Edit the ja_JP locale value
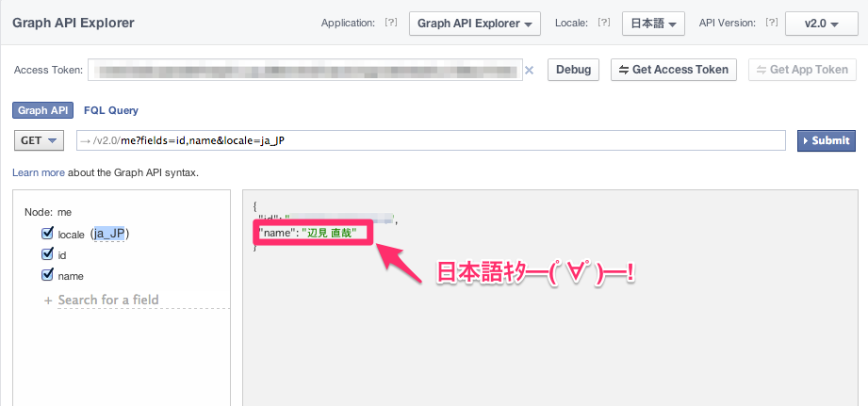The height and width of the screenshot is (406, 868). 109,234
